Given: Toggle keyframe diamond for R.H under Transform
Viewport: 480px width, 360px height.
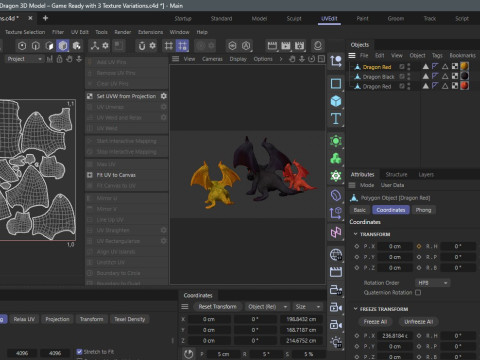Looking at the screenshot, I should coord(419,246).
